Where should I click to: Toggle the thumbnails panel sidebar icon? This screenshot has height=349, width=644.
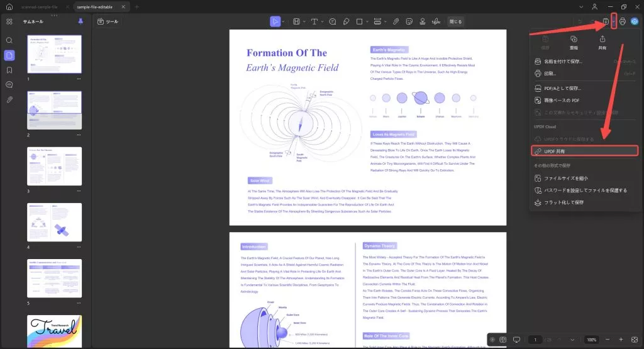[9, 55]
